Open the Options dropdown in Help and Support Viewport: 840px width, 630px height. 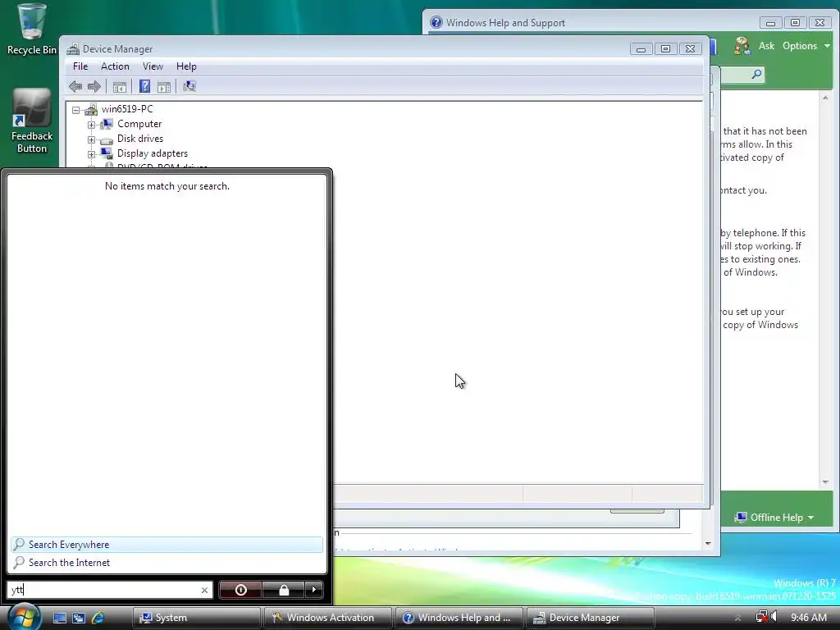click(806, 46)
